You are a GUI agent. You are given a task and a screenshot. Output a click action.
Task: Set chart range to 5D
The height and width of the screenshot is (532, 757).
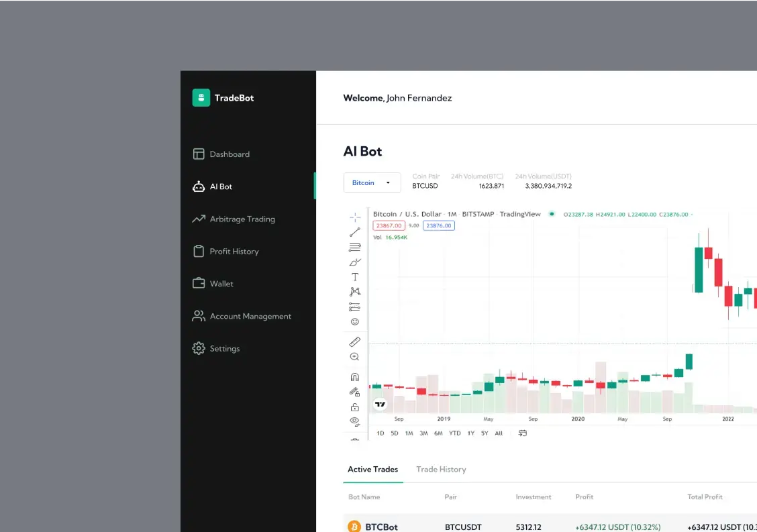[x=395, y=433]
